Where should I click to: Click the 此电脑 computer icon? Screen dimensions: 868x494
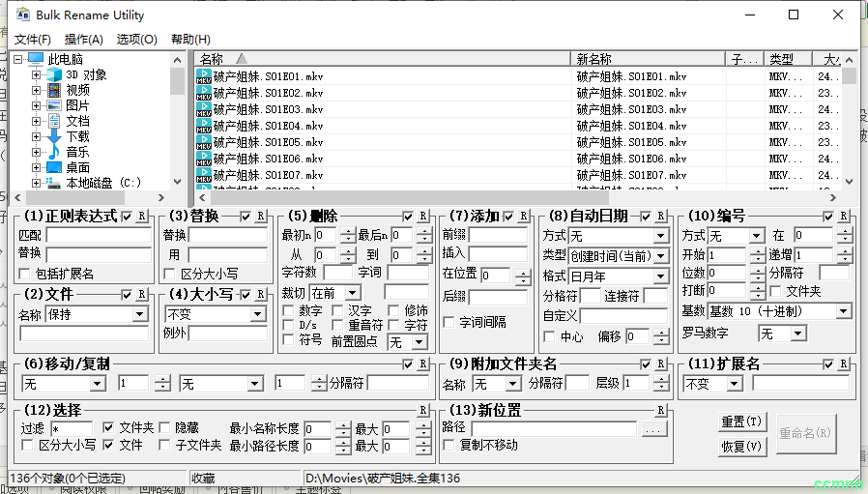[x=37, y=60]
